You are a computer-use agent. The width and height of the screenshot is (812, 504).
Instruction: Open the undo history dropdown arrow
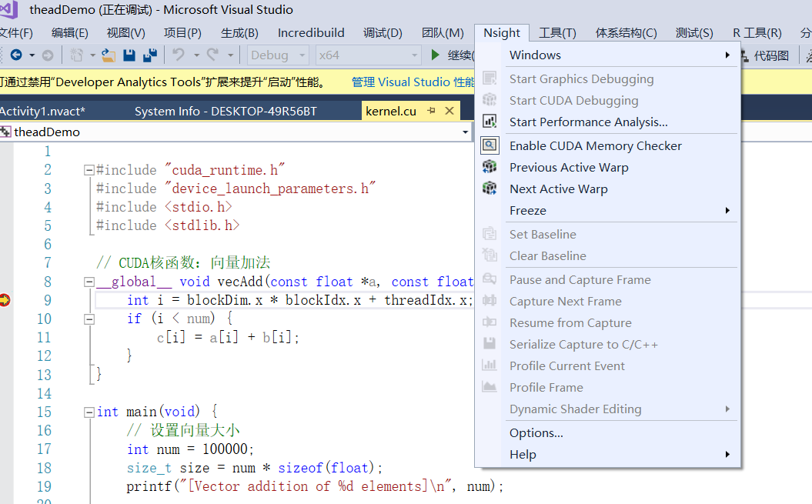click(196, 55)
